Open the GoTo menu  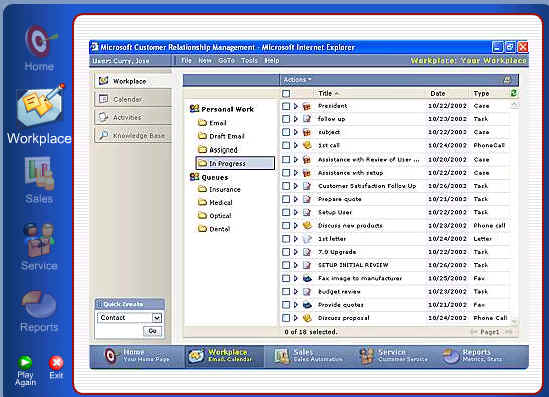(x=226, y=60)
